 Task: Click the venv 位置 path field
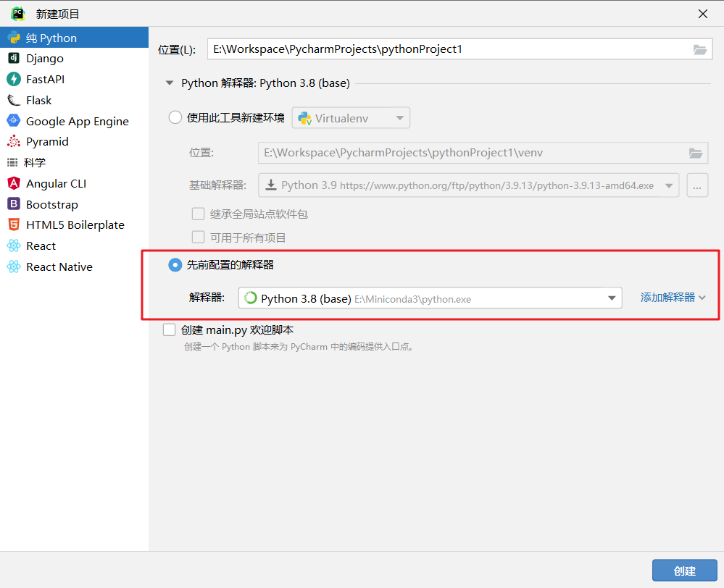[483, 153]
